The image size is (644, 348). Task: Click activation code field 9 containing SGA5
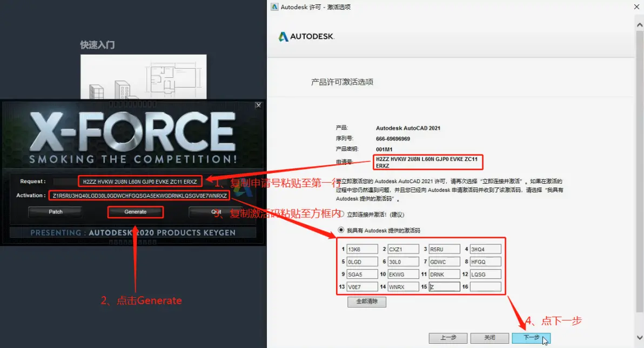362,274
